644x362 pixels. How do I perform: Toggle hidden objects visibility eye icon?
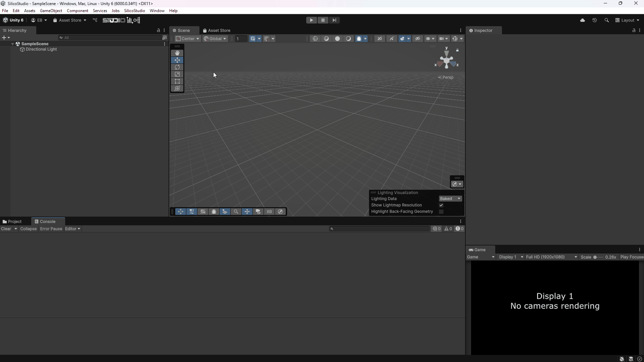(x=418, y=39)
